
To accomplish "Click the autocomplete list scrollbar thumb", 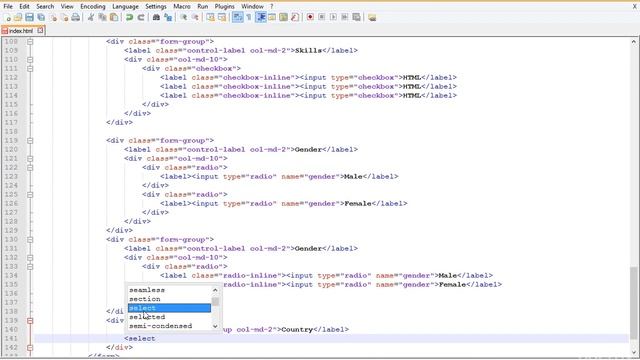I will [x=215, y=302].
